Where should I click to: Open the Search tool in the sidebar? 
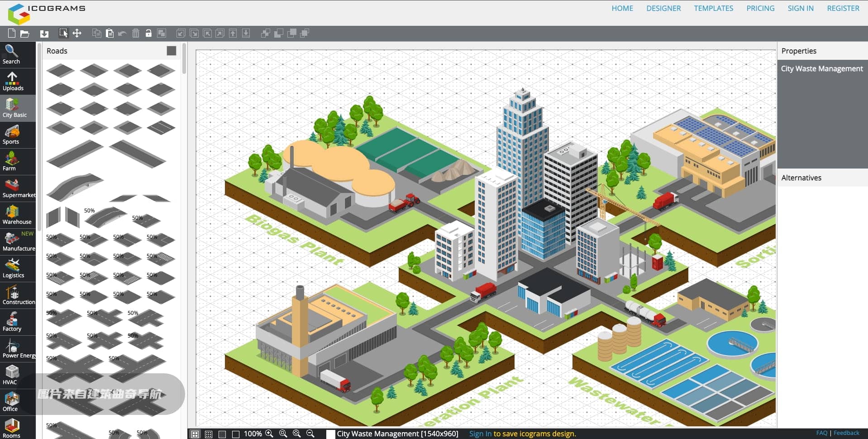(12, 54)
